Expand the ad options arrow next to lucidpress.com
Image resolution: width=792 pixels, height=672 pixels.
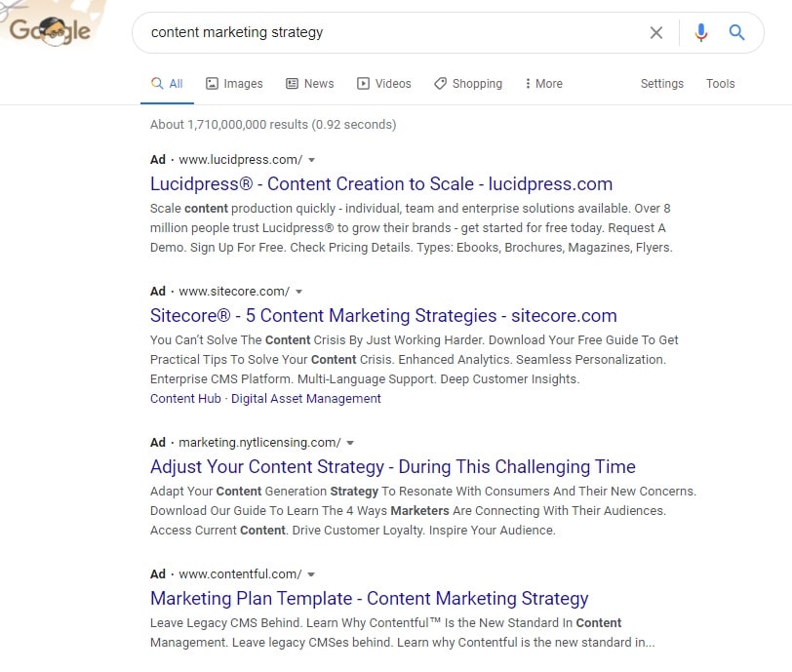pyautogui.click(x=311, y=159)
